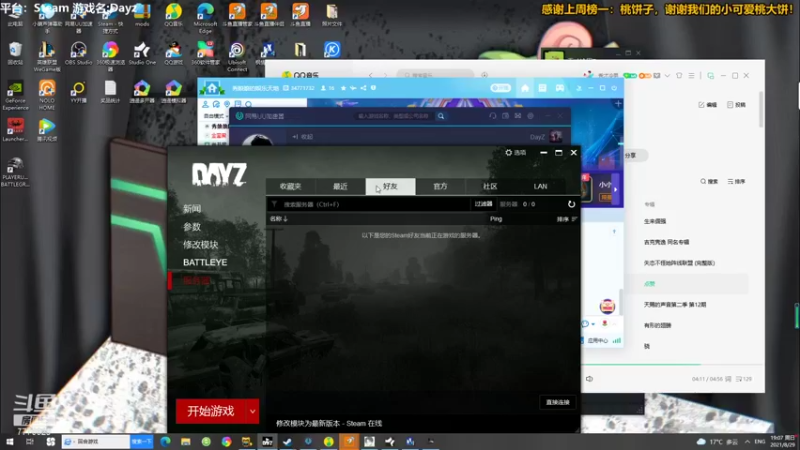The image size is (800, 450).
Task: Switch to the 社区 community tab
Action: point(490,187)
